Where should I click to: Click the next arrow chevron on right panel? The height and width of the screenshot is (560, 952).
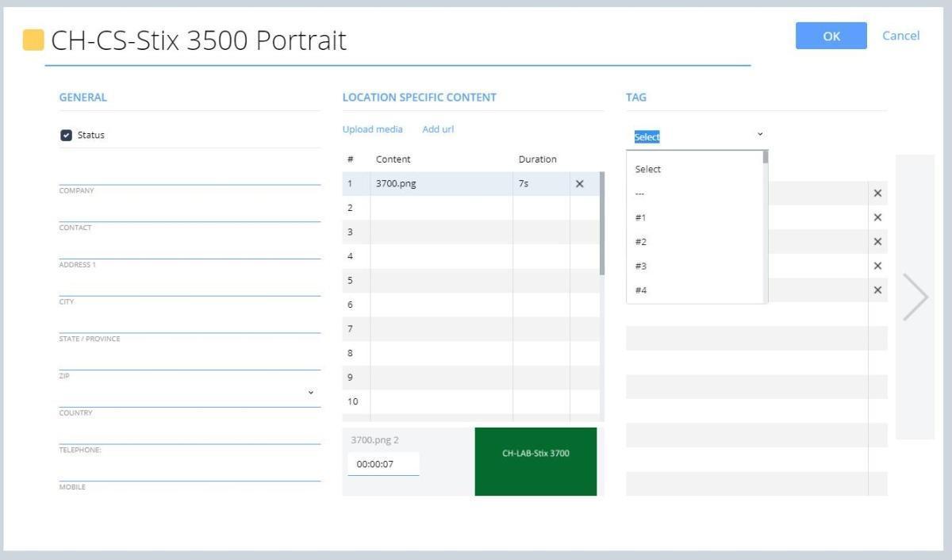pos(915,297)
